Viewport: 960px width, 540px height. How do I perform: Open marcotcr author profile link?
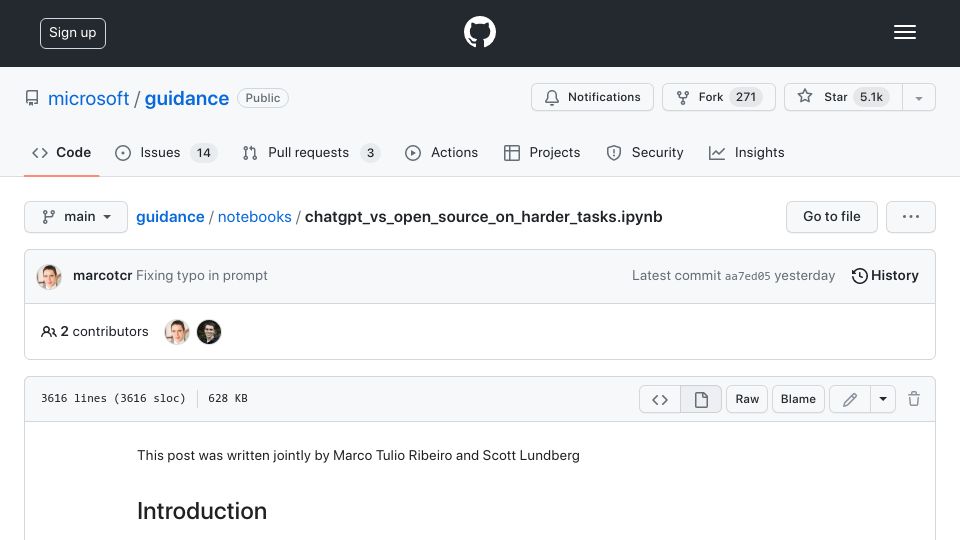(102, 276)
